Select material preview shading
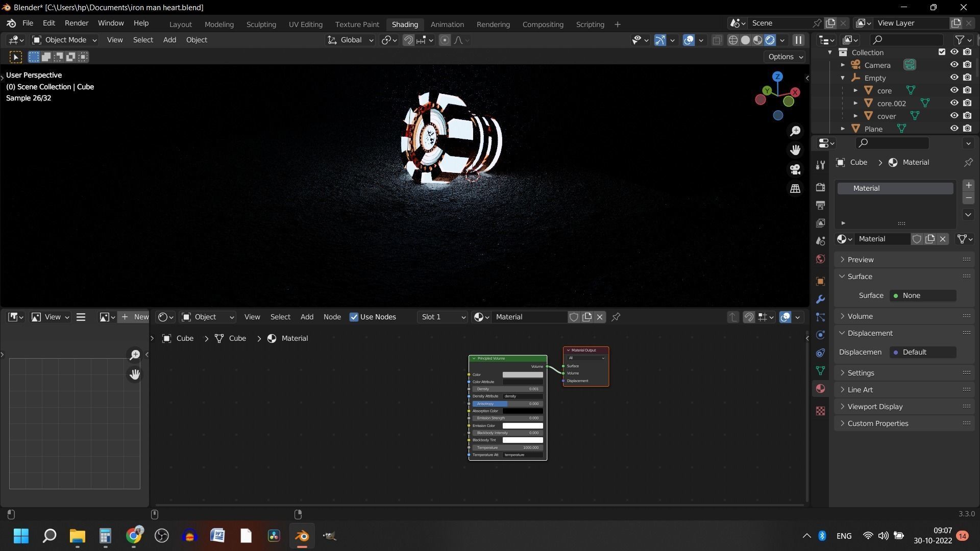This screenshot has height=551, width=980. point(757,40)
